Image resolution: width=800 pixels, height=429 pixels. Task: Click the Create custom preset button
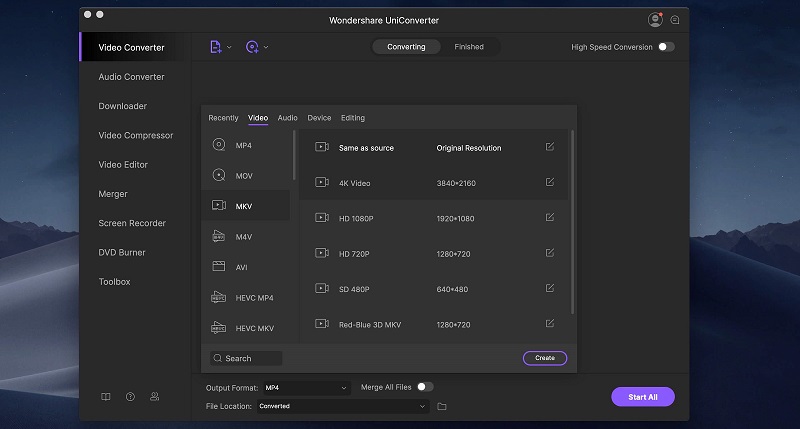click(x=545, y=358)
